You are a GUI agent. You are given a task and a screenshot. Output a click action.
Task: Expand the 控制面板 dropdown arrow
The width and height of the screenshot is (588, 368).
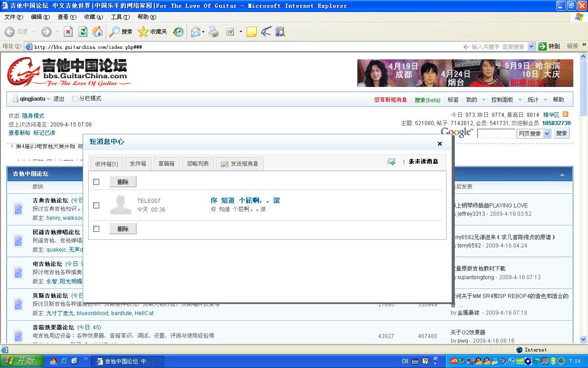[x=520, y=100]
